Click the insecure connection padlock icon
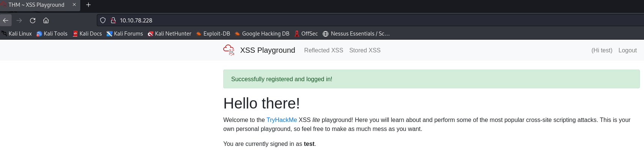The image size is (644, 159). pyautogui.click(x=113, y=20)
